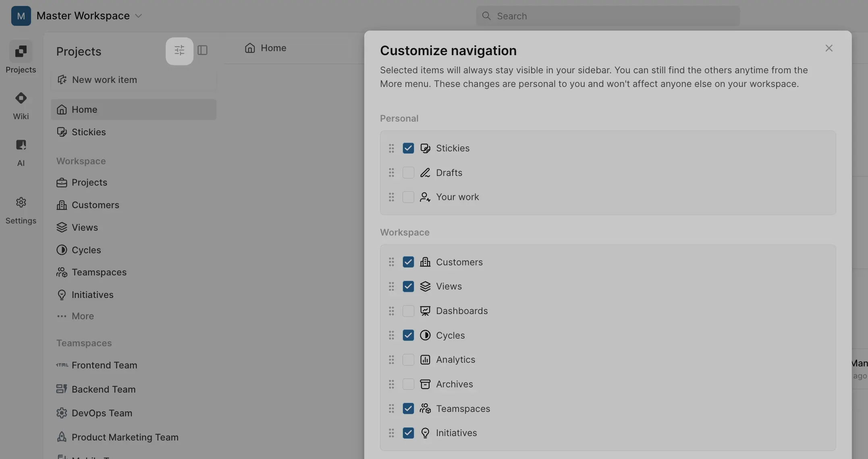Enable Drafts in the Personal section
The image size is (868, 459).
pyautogui.click(x=408, y=172)
